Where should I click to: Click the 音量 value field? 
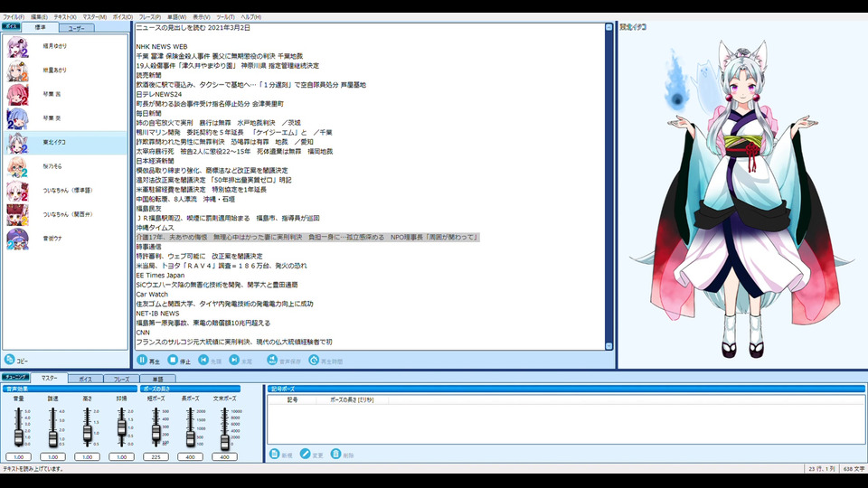tap(18, 457)
